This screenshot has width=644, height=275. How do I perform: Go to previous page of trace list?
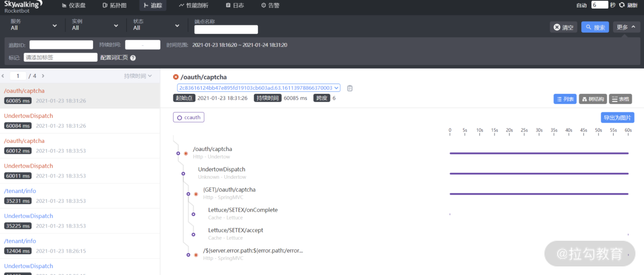(x=3, y=76)
